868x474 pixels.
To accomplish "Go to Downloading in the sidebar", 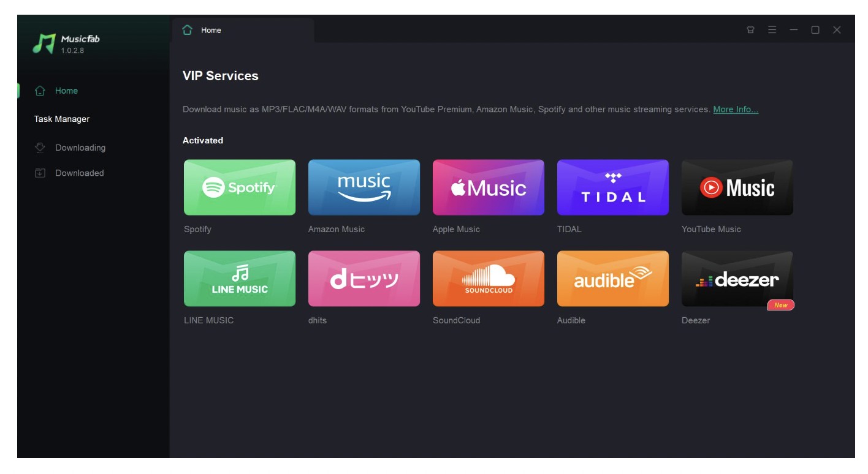I will tap(93, 148).
